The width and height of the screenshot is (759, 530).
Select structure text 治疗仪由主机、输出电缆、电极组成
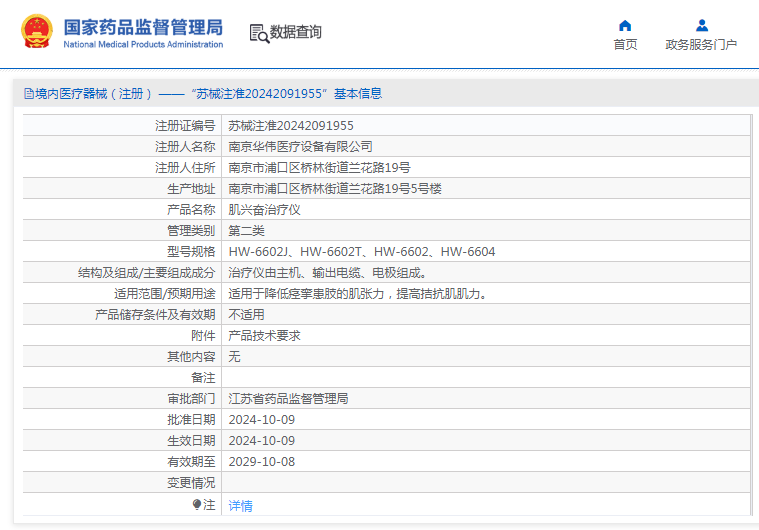327,273
